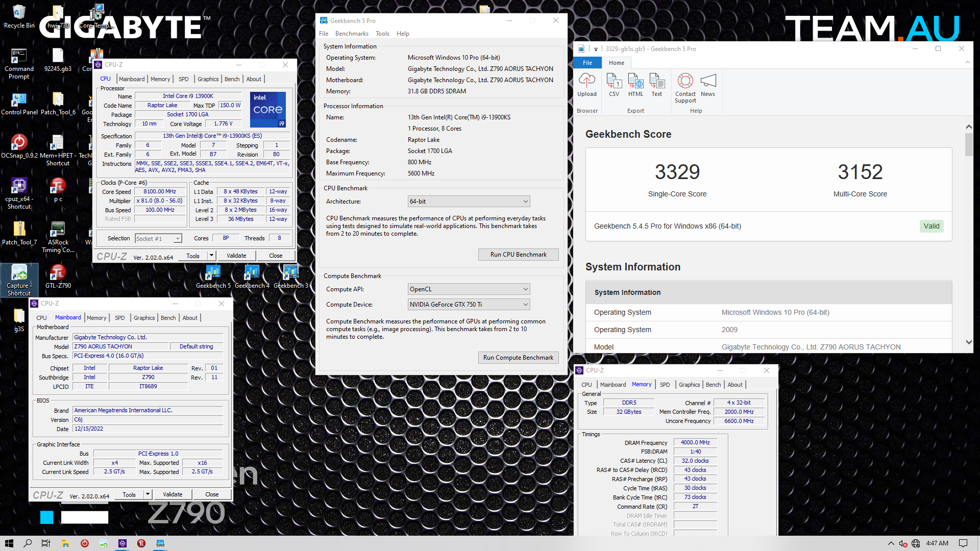
Task: Switch to the SPD tab in the Memory CPU-Z window
Action: tap(665, 385)
